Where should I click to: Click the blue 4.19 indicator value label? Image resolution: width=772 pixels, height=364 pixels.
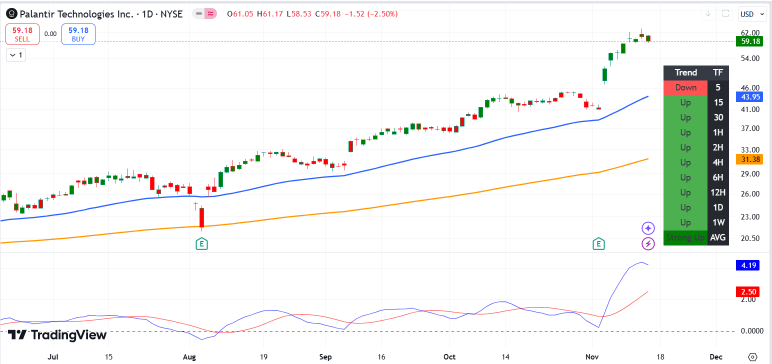[748, 265]
